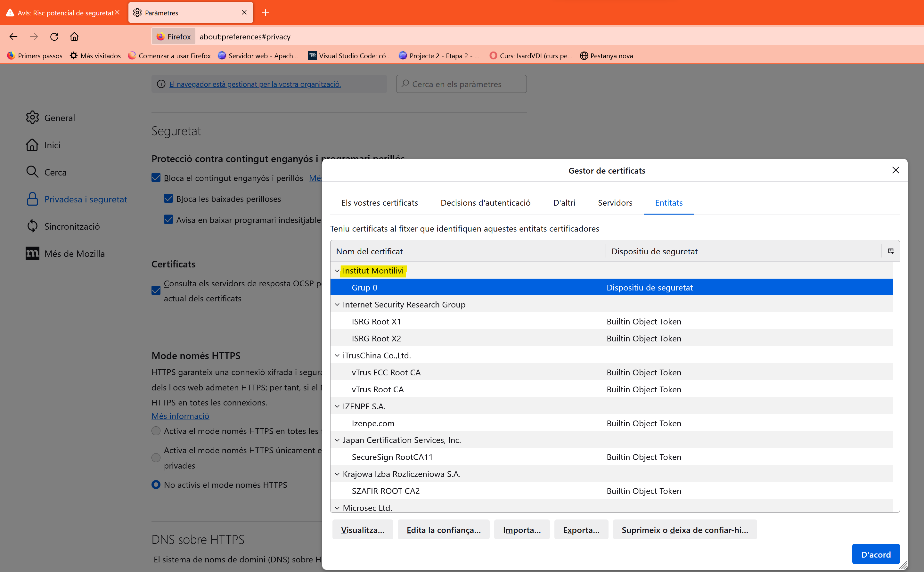Switch to Els vostres certificats tab
Viewport: 924px width, 572px height.
379,203
